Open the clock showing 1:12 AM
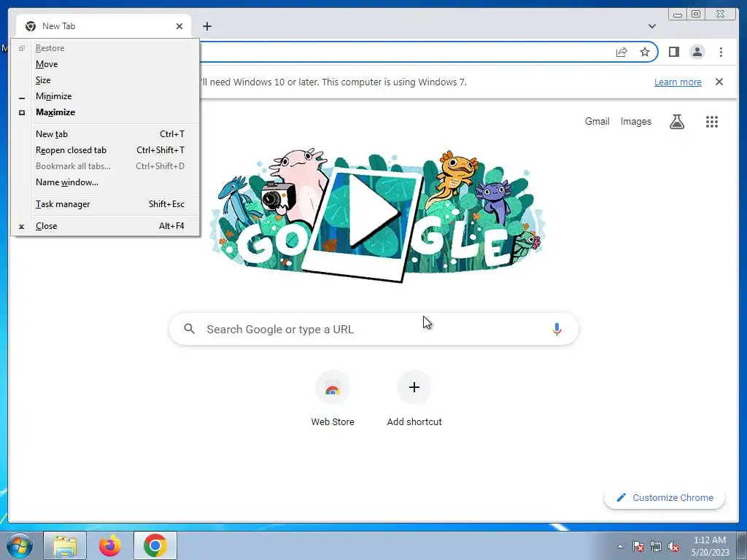 pos(710,545)
